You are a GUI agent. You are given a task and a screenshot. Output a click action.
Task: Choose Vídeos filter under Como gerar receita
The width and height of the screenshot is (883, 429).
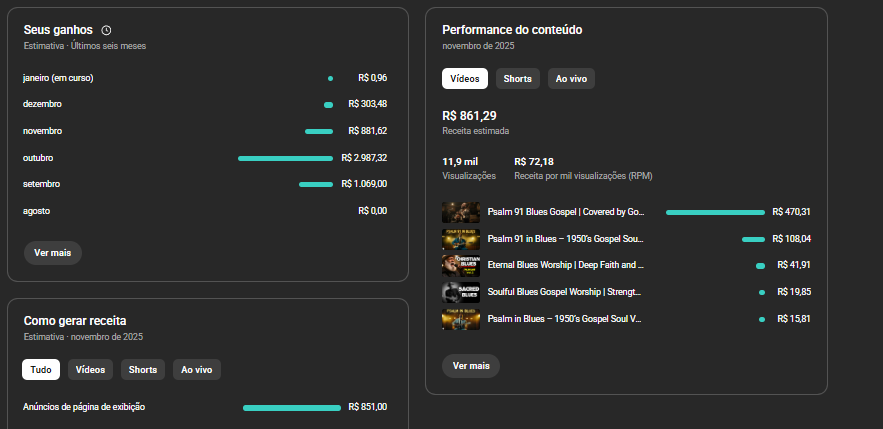pyautogui.click(x=90, y=370)
